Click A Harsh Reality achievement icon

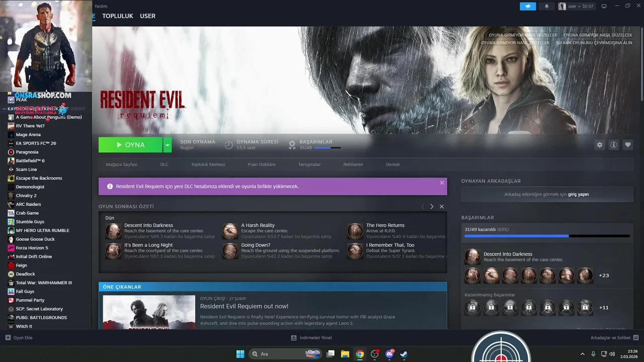(230, 231)
